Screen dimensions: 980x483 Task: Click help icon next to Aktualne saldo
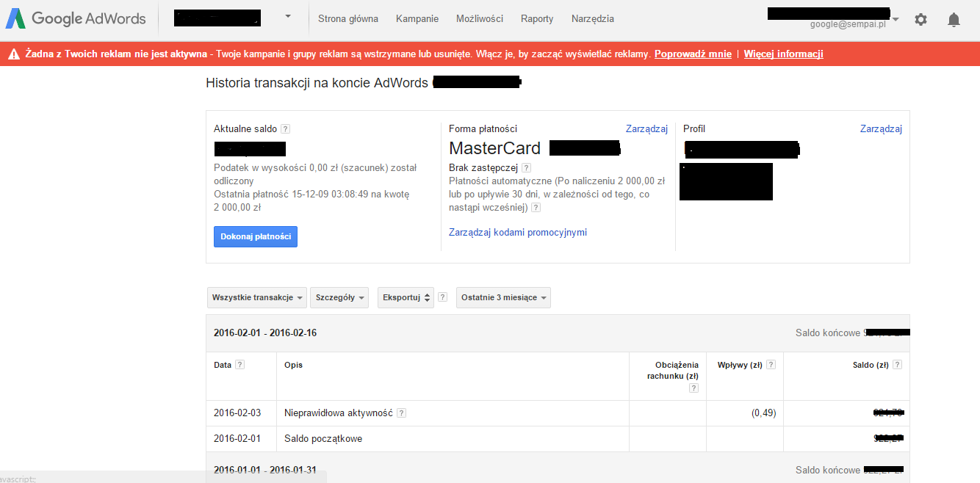286,129
